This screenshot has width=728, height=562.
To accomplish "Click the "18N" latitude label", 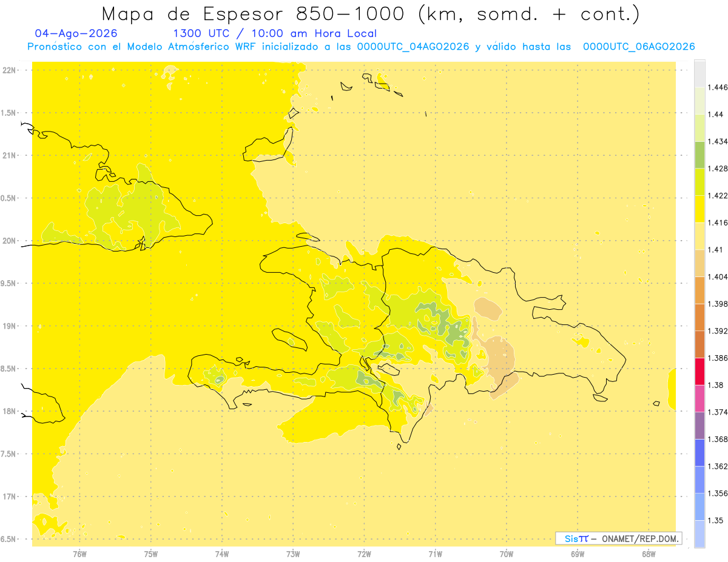I will (10, 411).
